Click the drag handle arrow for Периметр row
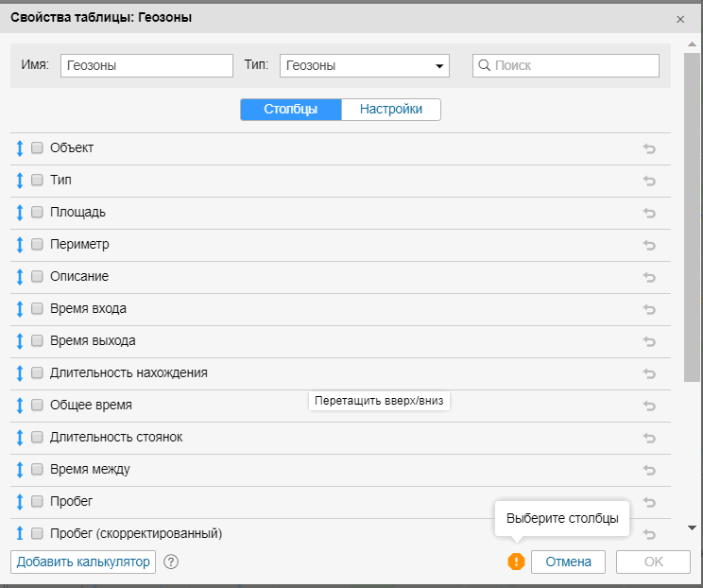Viewport: 703px width, 588px height. (19, 245)
